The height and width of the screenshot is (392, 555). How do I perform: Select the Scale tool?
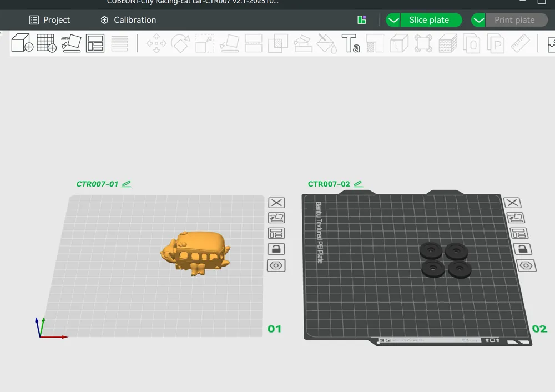point(205,43)
